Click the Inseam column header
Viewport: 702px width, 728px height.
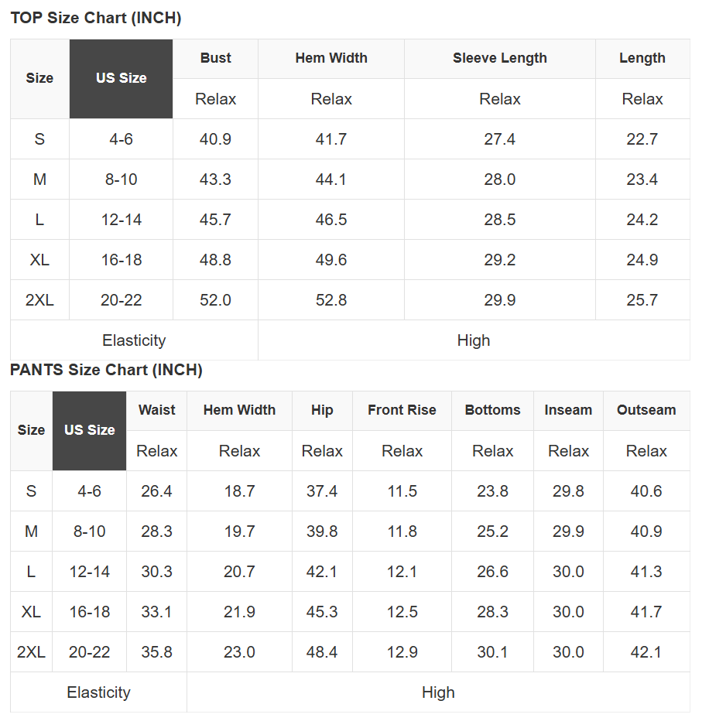[568, 410]
